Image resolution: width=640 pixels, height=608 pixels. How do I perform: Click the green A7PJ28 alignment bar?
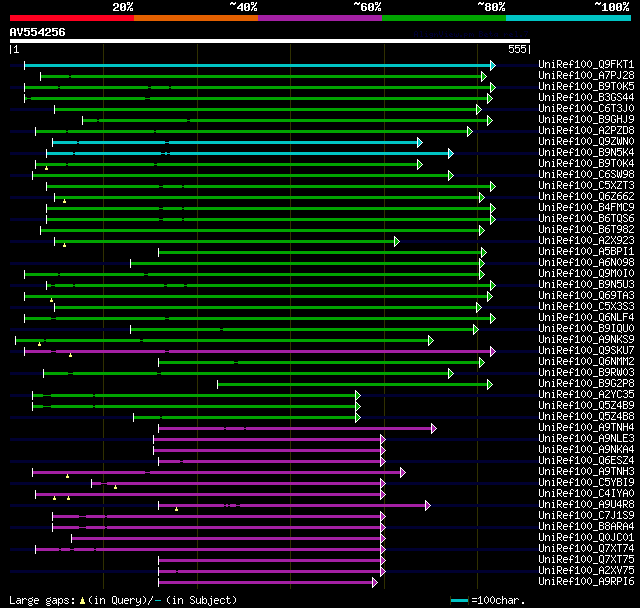261,76
